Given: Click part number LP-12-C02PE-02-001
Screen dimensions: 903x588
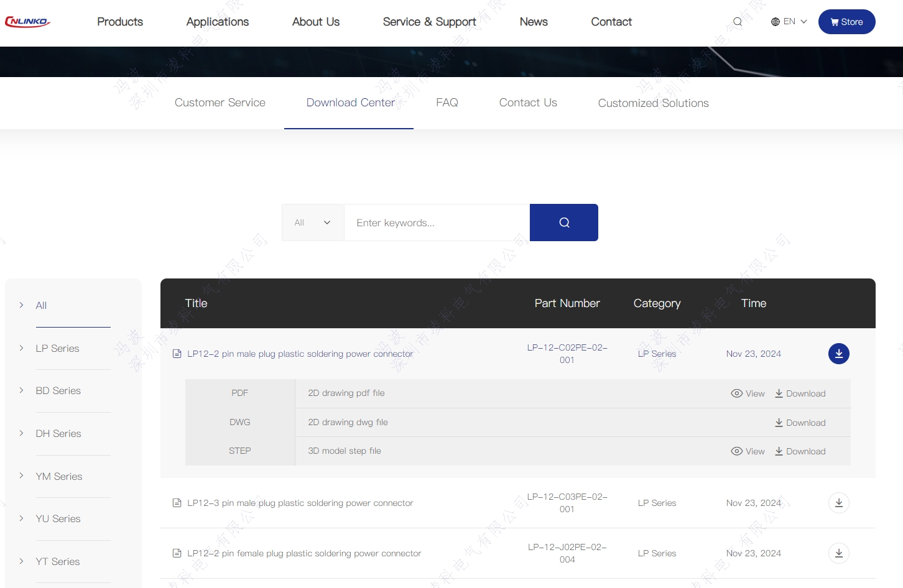Looking at the screenshot, I should click(567, 354).
